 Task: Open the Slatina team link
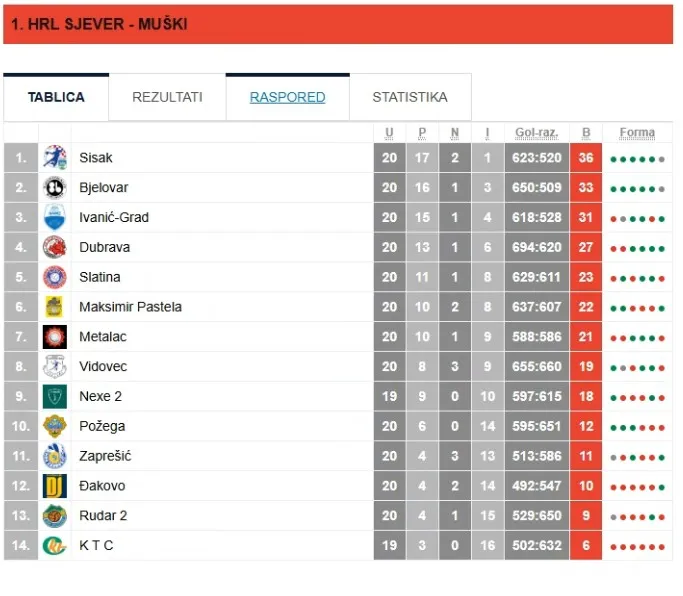click(x=101, y=277)
